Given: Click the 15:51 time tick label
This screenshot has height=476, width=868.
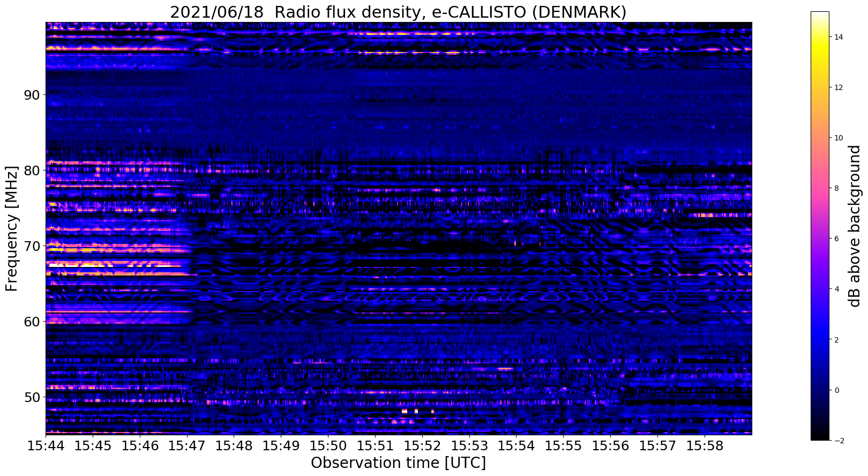Looking at the screenshot, I should 375,446.
